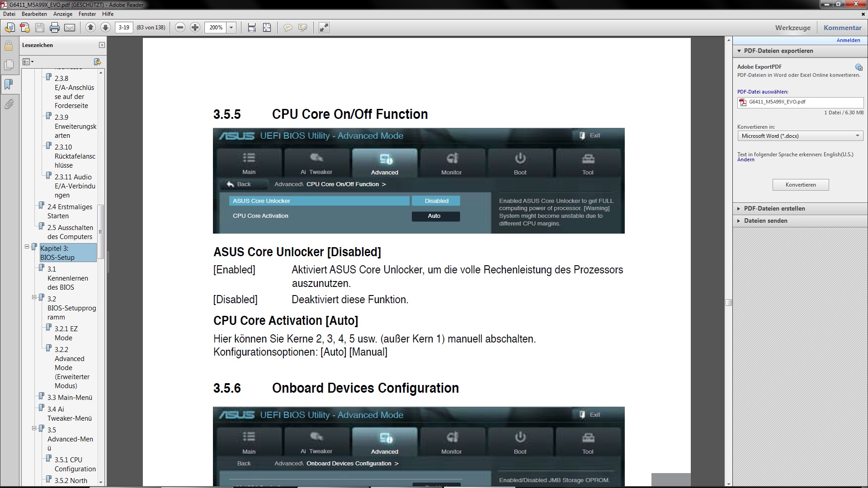
Task: Open the Konvertieren in format dropdown
Action: tap(857, 136)
